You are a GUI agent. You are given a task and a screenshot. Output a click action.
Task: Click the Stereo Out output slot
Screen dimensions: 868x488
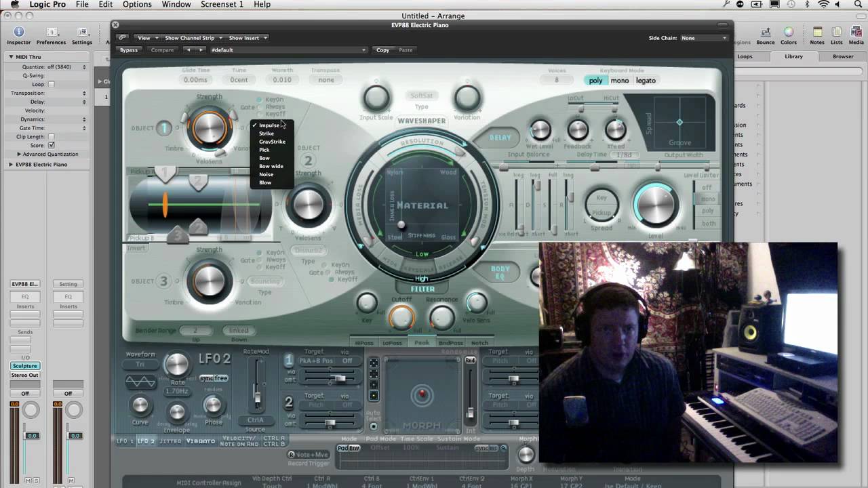[x=25, y=375]
